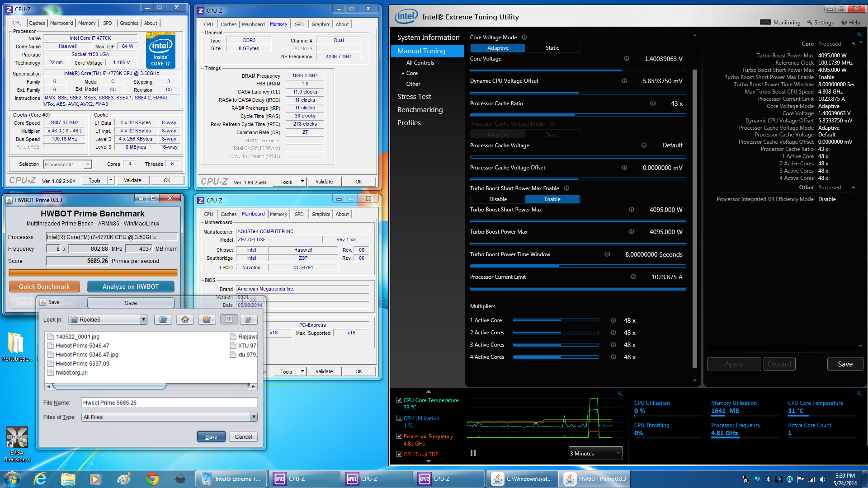Image resolution: width=868 pixels, height=488 pixels.
Task: Click info icon for 4 Active Cores multiplier
Action: (613, 357)
